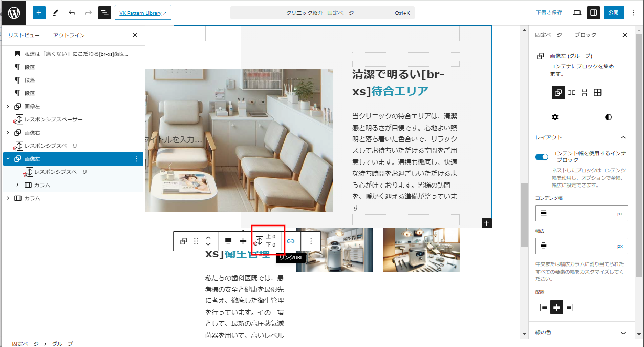Toggle the document overview list icon

[x=104, y=13]
